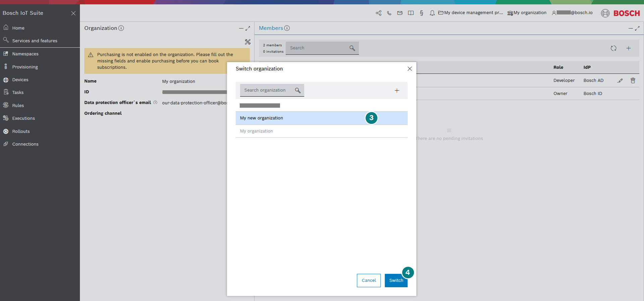Open Connections section
The width and height of the screenshot is (644, 301).
pos(25,144)
